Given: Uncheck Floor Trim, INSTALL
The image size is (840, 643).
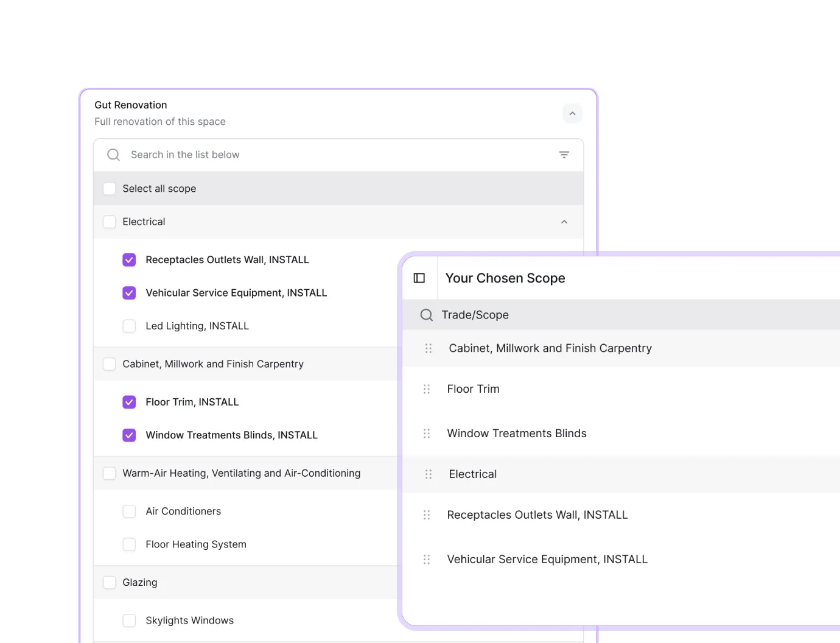Looking at the screenshot, I should (129, 402).
